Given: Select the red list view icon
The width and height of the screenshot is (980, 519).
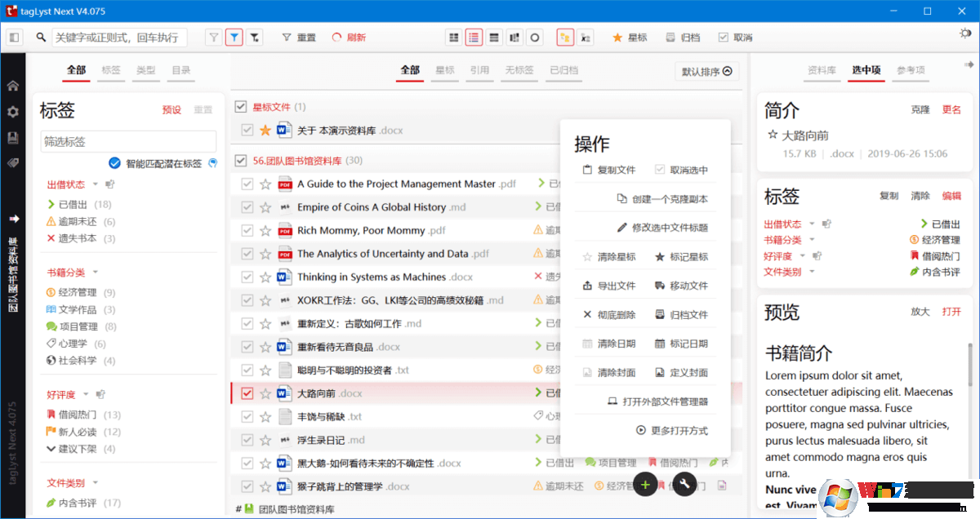Looking at the screenshot, I should tap(474, 38).
